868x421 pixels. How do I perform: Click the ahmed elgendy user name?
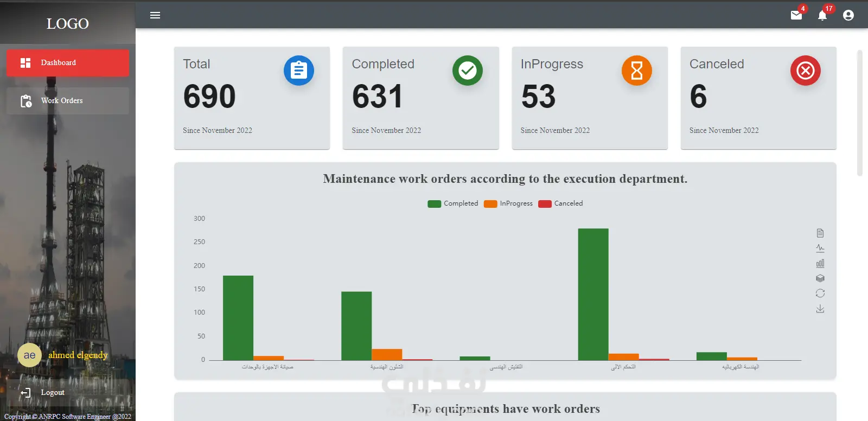point(78,355)
